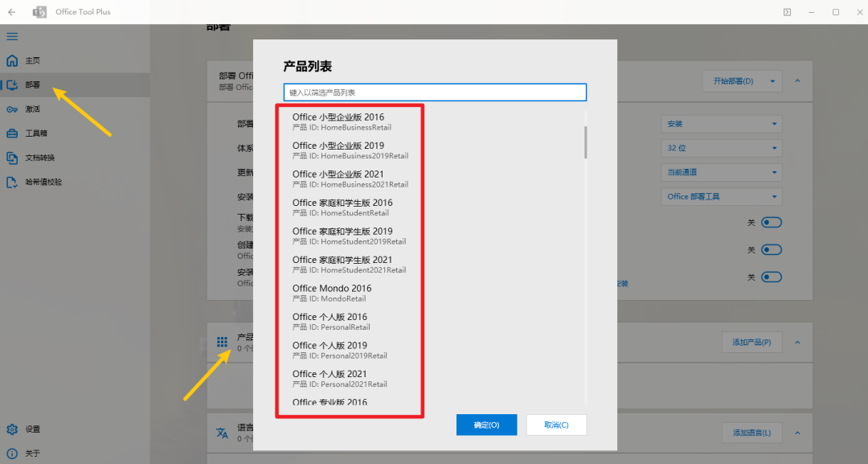Viewport: 868px width, 464px height.
Task: Expand the Office 部署工具 dropdown
Action: [x=720, y=196]
